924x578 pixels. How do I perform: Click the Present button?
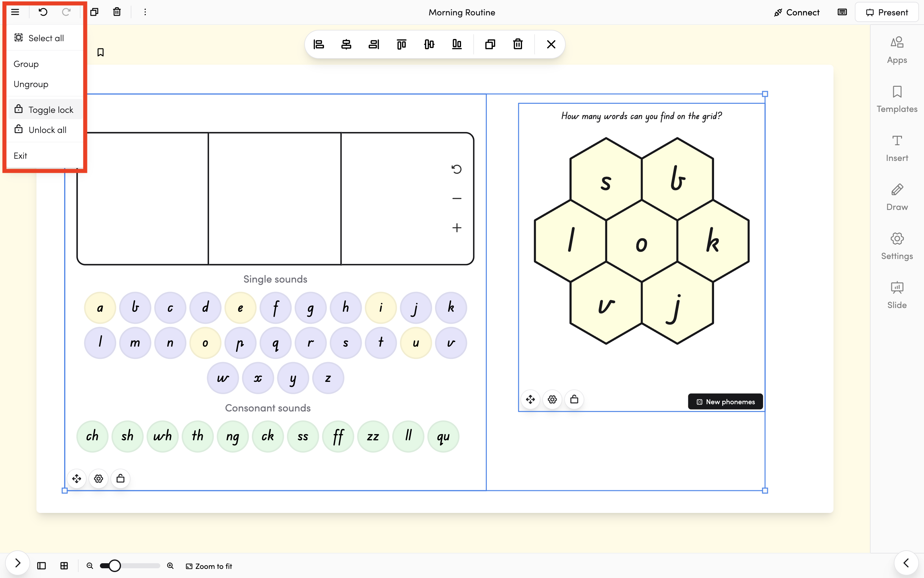coord(887,12)
